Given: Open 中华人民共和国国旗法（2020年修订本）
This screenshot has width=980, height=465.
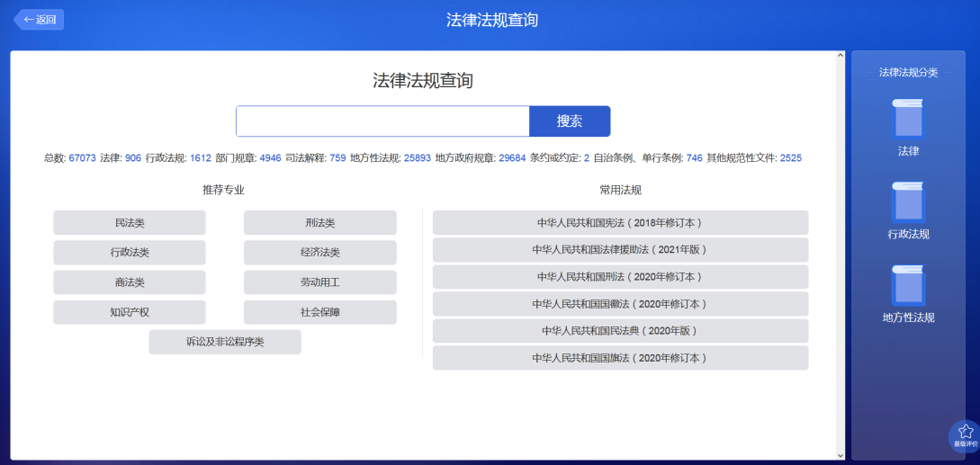Looking at the screenshot, I should click(x=621, y=358).
